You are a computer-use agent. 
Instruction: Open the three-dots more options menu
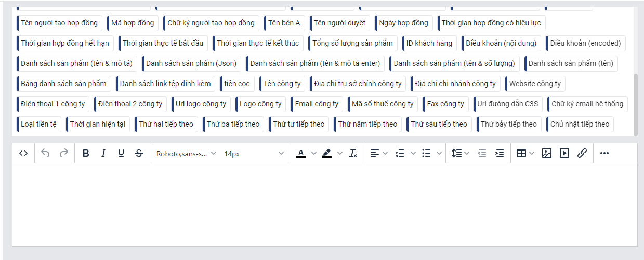tap(604, 153)
